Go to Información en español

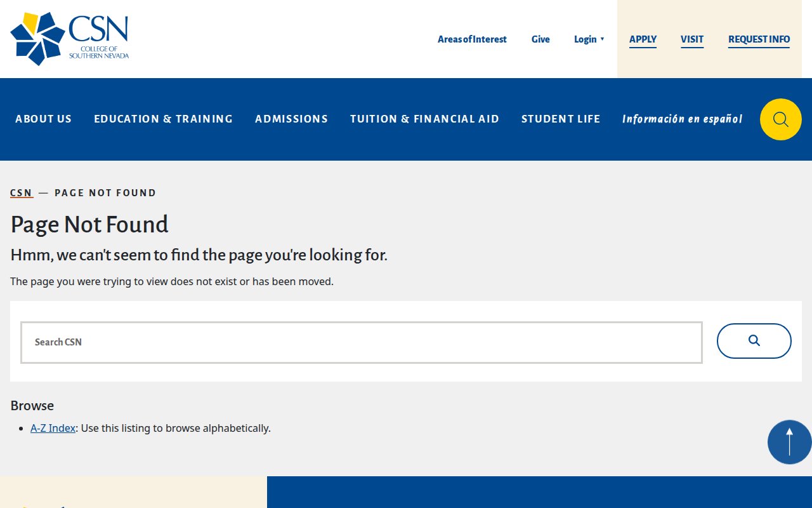click(682, 119)
